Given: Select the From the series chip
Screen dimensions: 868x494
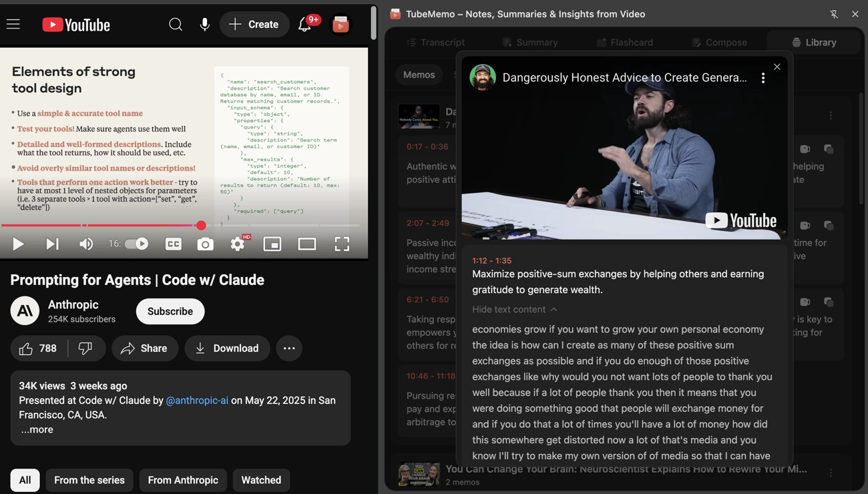Looking at the screenshot, I should click(89, 481).
